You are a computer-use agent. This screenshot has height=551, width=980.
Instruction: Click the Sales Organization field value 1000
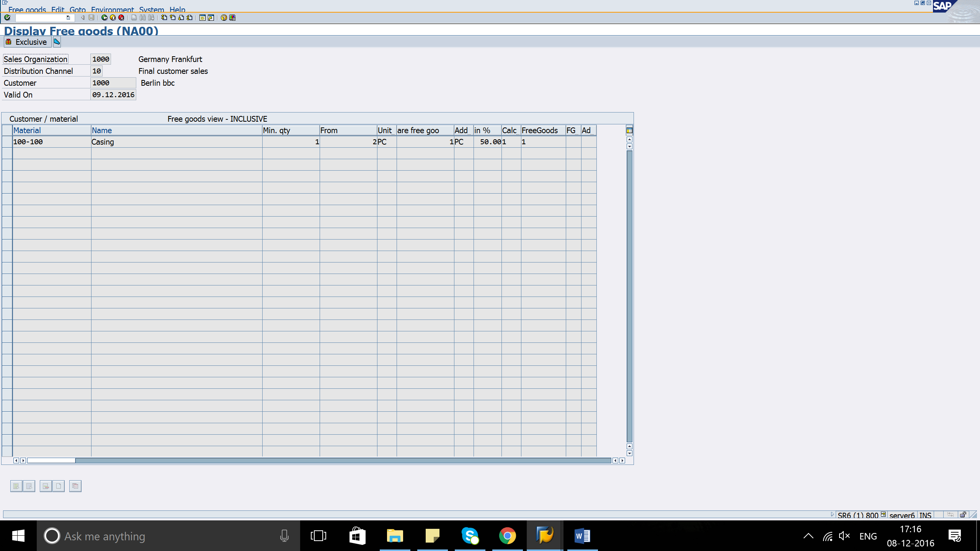[x=101, y=59]
